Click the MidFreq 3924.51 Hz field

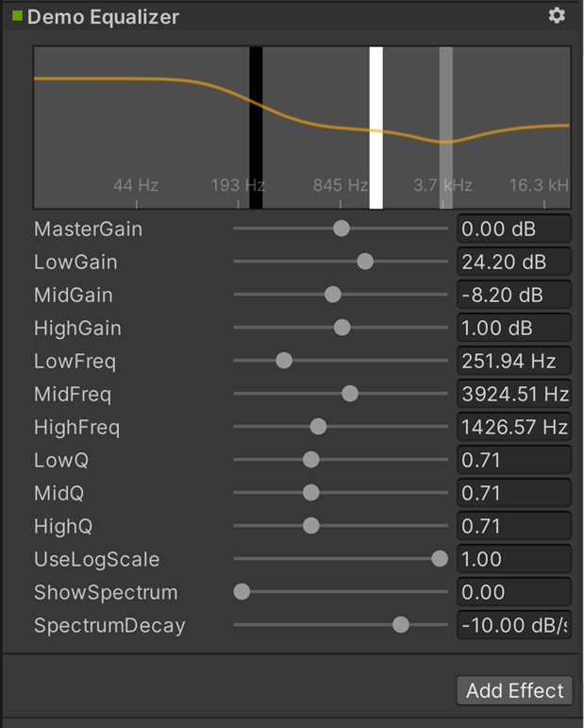[x=513, y=394]
